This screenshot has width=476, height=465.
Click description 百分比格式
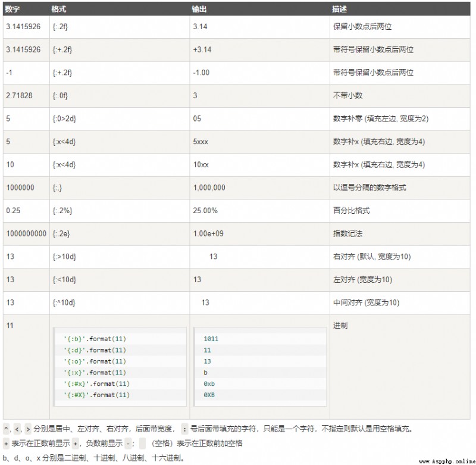[x=352, y=211]
